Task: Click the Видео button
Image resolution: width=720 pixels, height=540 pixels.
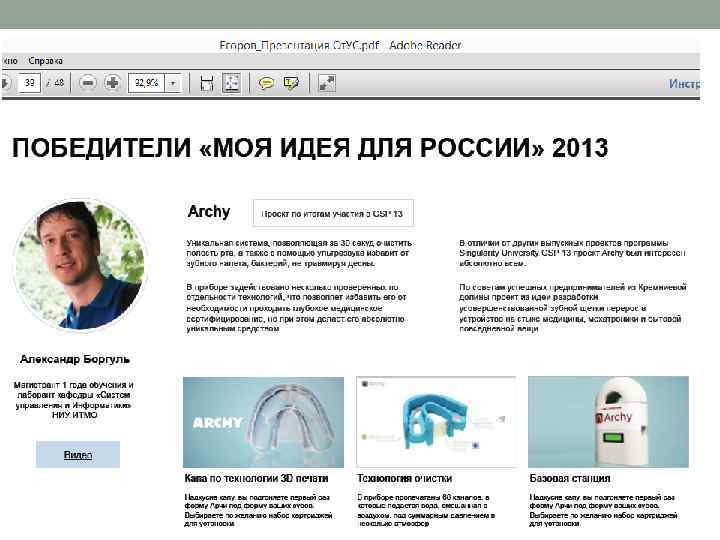Action: pyautogui.click(x=78, y=455)
